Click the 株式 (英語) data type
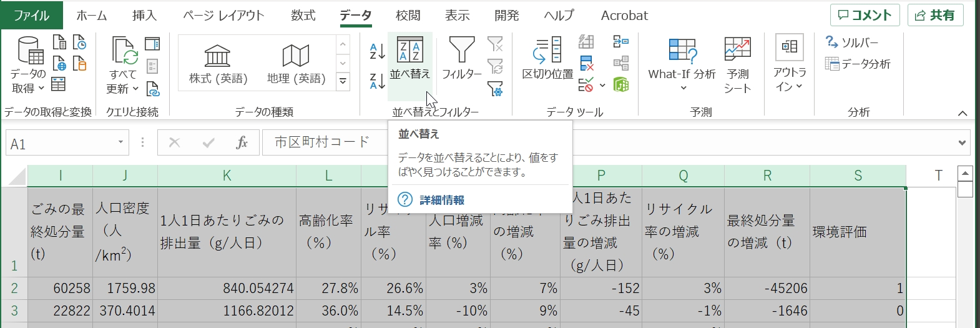980x328 pixels. pyautogui.click(x=218, y=64)
